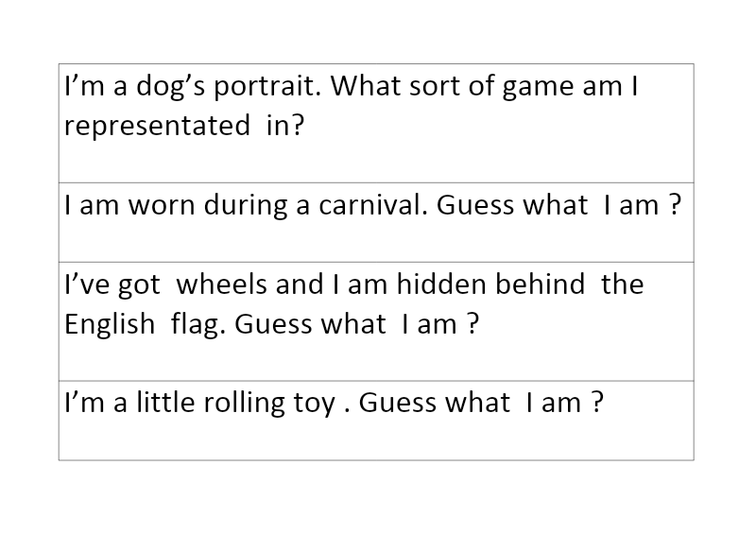Click empty space below the carnival sentence

(x=376, y=242)
